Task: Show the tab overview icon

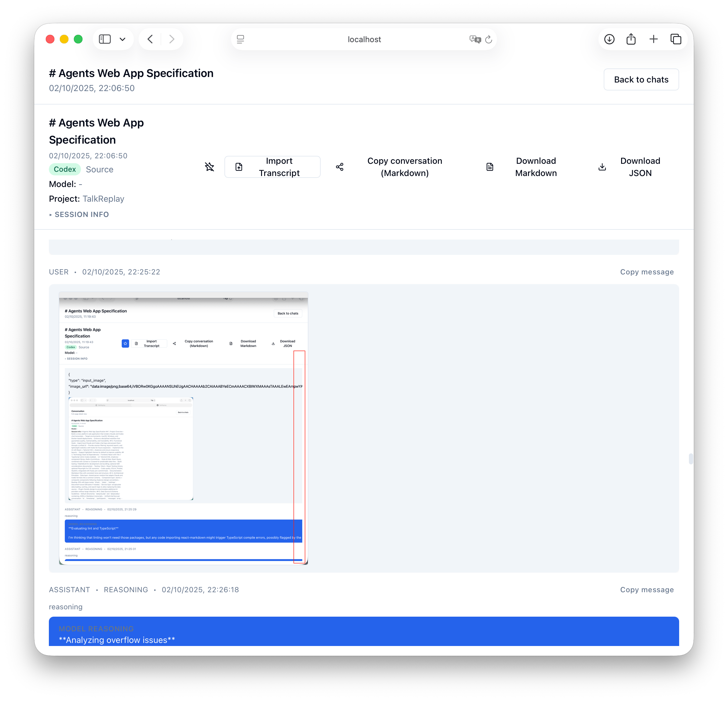Action: (675, 39)
